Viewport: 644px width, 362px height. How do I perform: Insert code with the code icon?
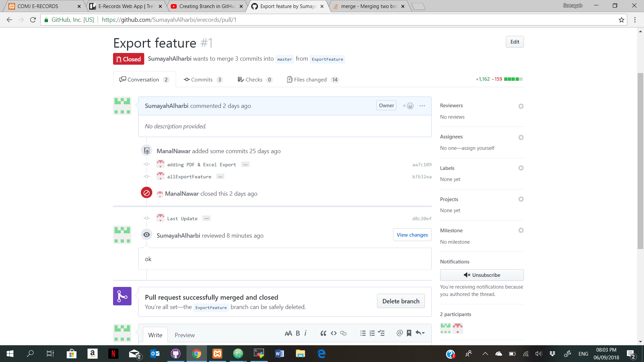pos(333,333)
